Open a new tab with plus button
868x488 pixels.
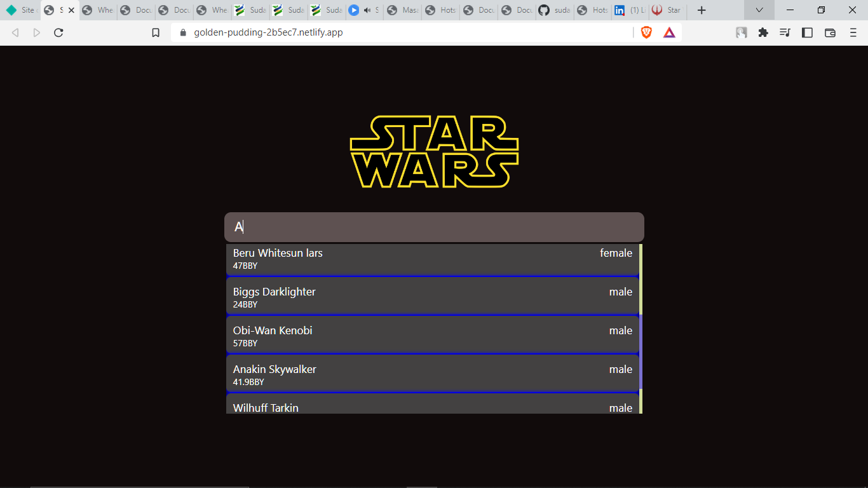(x=702, y=10)
